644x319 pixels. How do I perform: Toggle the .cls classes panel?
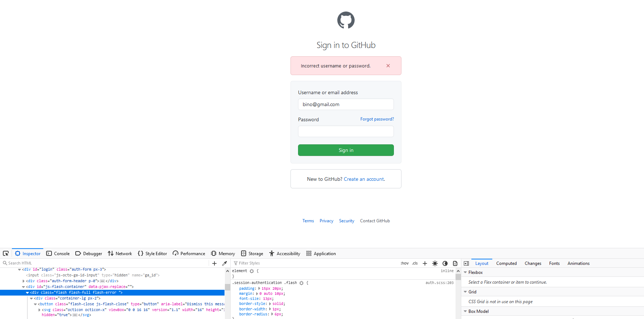pyautogui.click(x=415, y=263)
